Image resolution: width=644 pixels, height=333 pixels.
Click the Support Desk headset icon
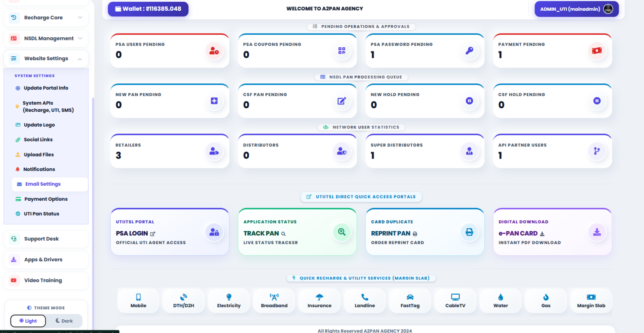coord(14,239)
